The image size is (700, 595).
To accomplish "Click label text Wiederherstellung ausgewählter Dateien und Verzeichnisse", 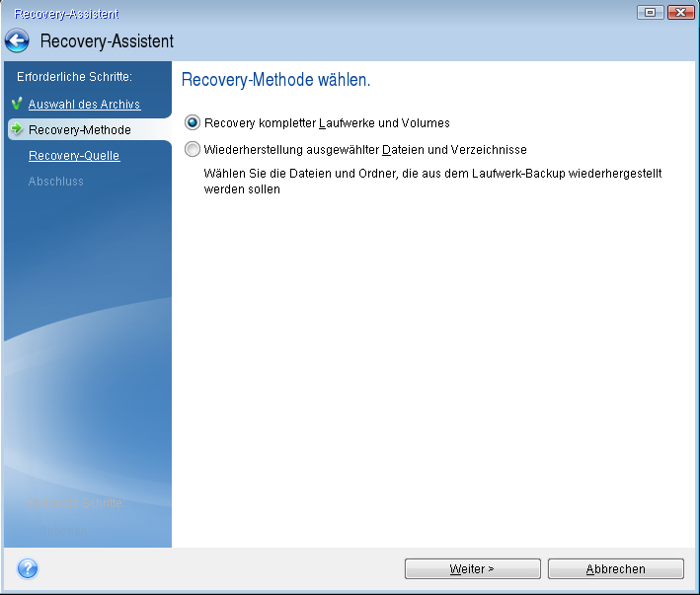I will tap(364, 150).
